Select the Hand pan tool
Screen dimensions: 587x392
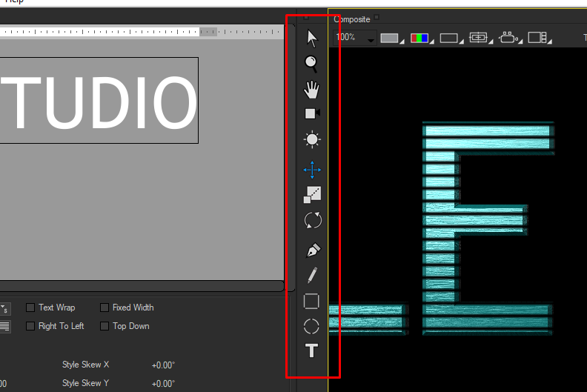[312, 90]
